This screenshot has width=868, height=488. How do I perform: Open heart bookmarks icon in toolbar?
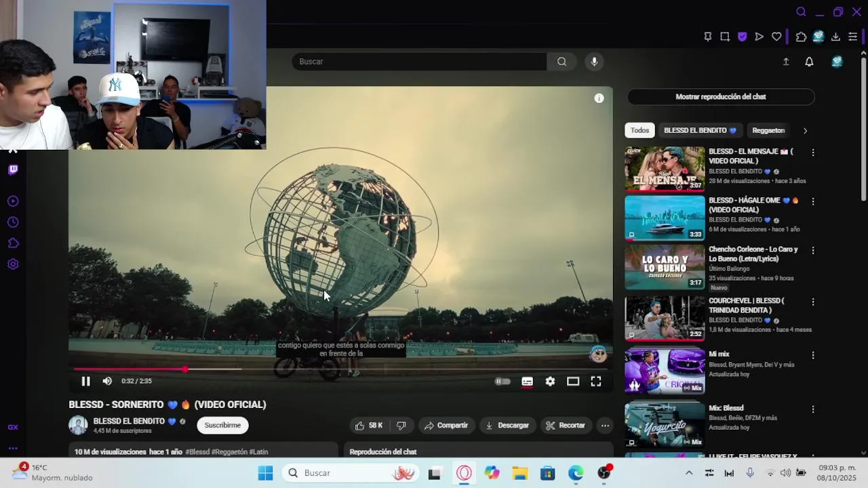point(776,37)
